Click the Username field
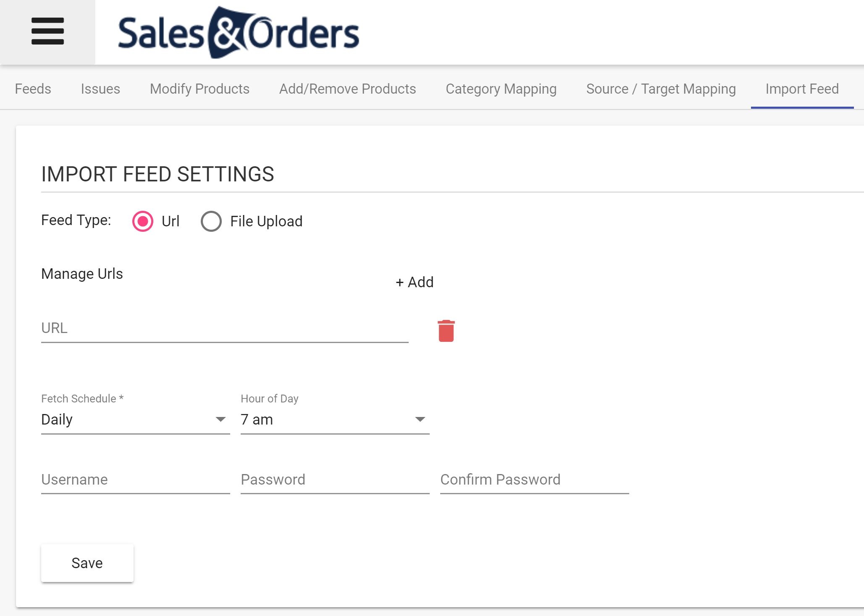The image size is (864, 616). pyautogui.click(x=134, y=480)
